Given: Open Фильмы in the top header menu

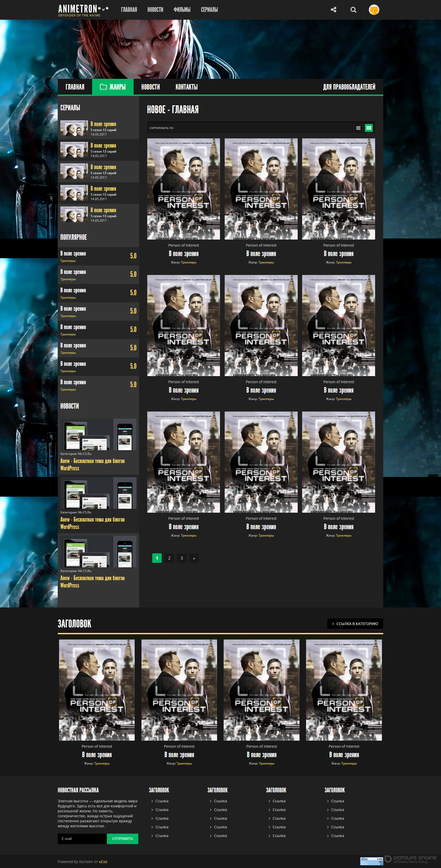Looking at the screenshot, I should pyautogui.click(x=182, y=10).
